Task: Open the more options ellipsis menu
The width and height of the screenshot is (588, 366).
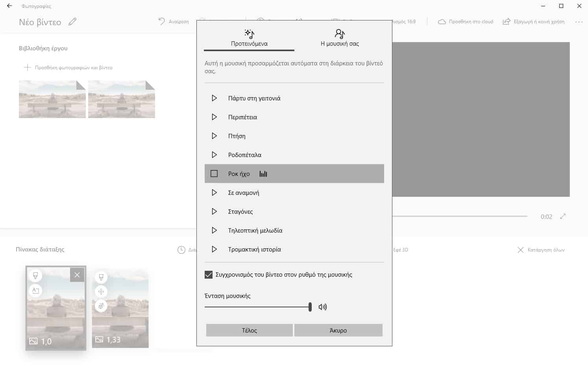Action: click(x=579, y=22)
